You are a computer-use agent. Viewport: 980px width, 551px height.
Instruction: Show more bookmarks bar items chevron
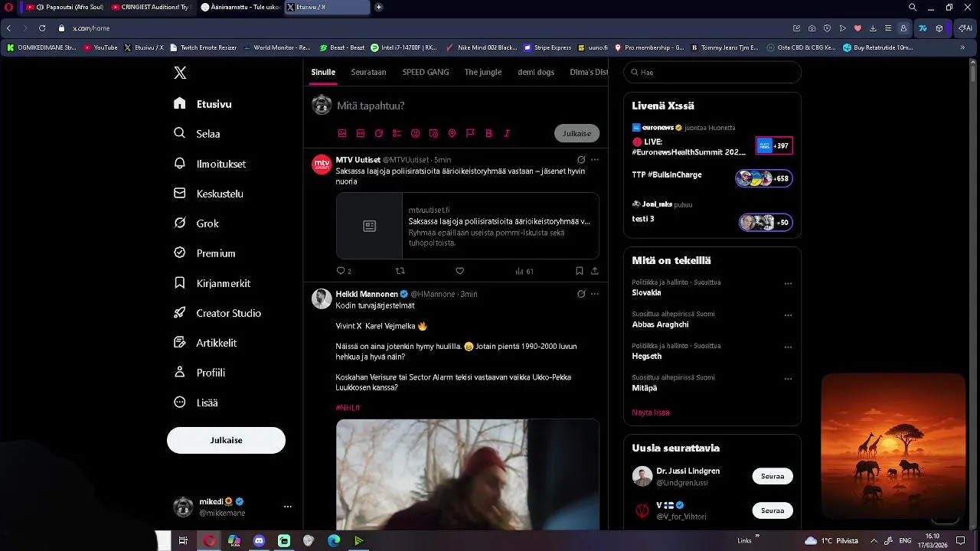click(x=962, y=47)
